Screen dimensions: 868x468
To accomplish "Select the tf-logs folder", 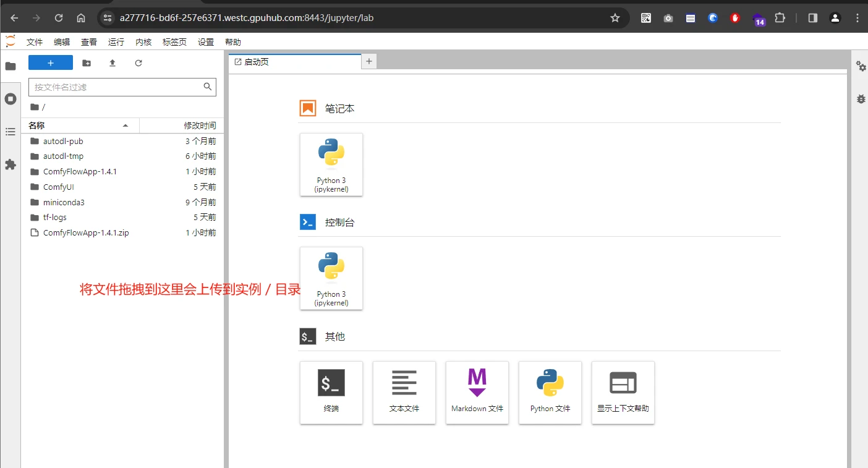I will (122, 218).
